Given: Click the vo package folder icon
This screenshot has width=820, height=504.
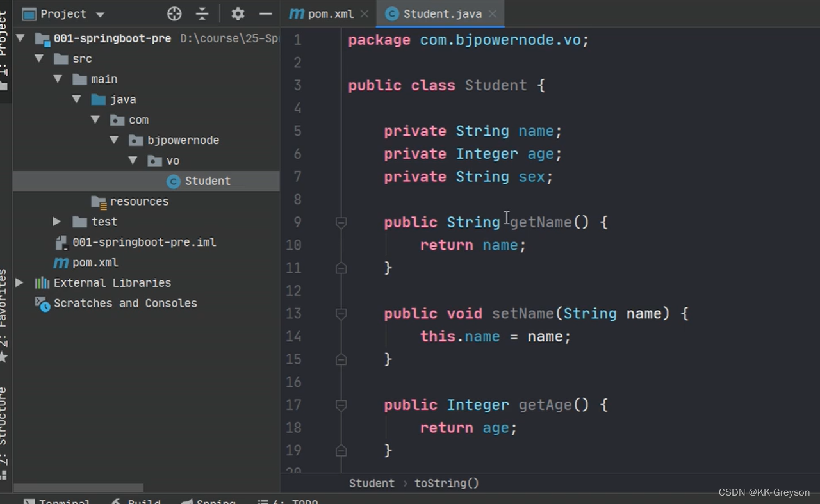Looking at the screenshot, I should (154, 160).
